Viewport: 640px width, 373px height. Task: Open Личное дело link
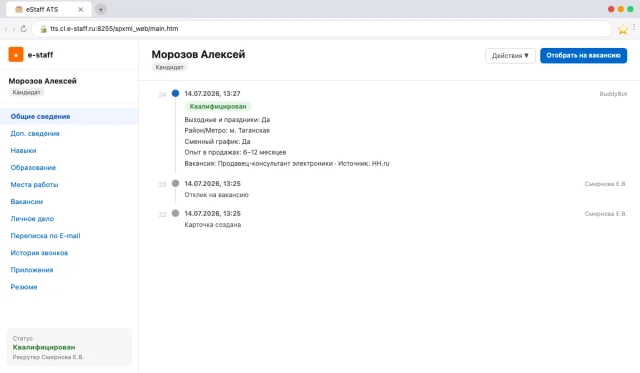(32, 219)
